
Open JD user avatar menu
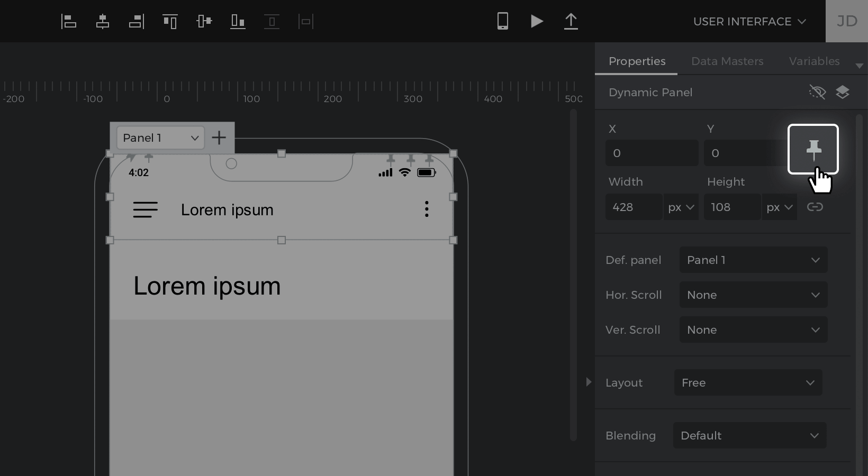tap(847, 21)
